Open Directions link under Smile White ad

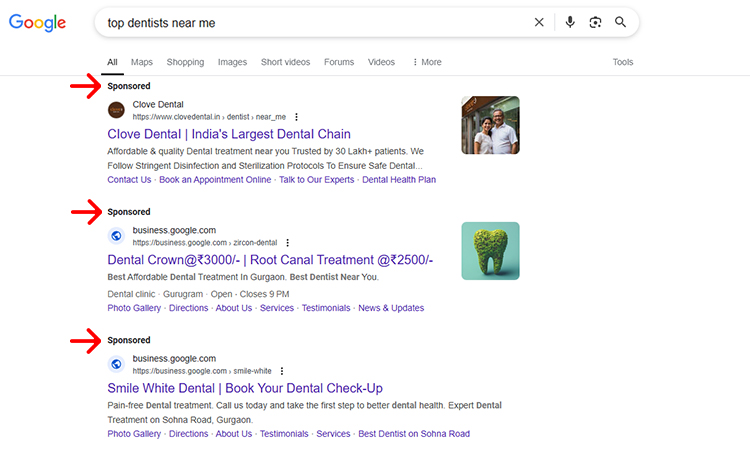(x=188, y=434)
